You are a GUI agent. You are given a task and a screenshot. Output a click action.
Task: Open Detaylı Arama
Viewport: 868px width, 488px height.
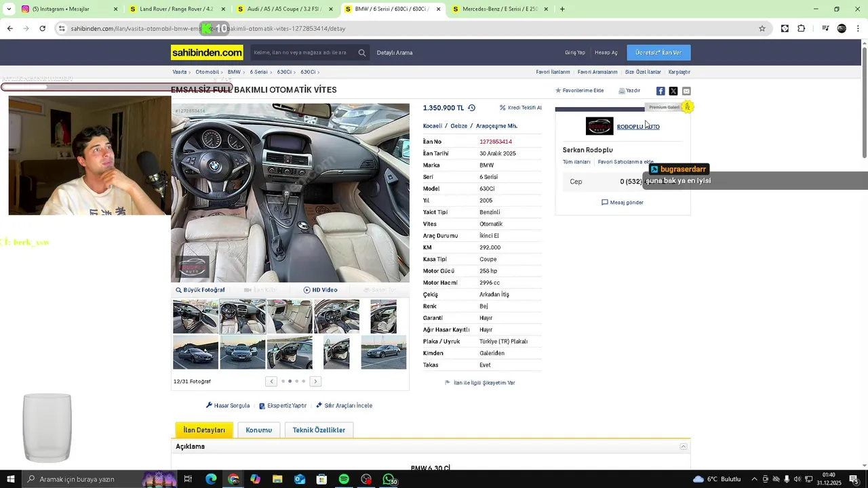coord(395,53)
